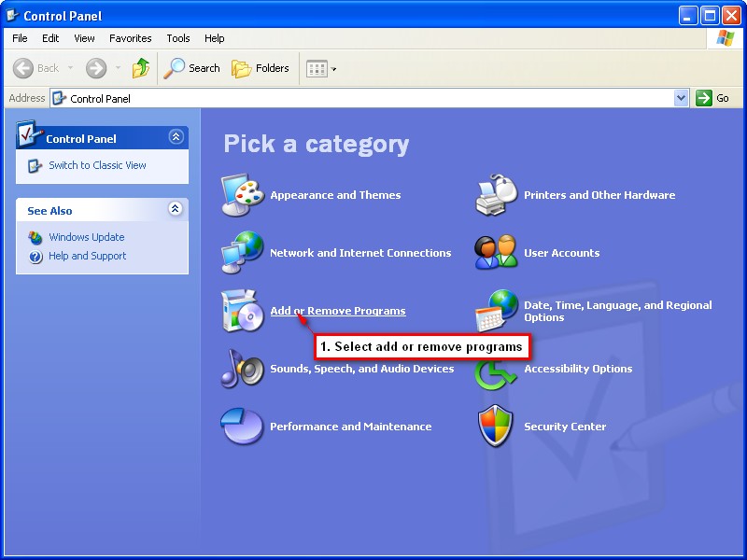Click the User Accounts link
The width and height of the screenshot is (747, 560).
[562, 253]
